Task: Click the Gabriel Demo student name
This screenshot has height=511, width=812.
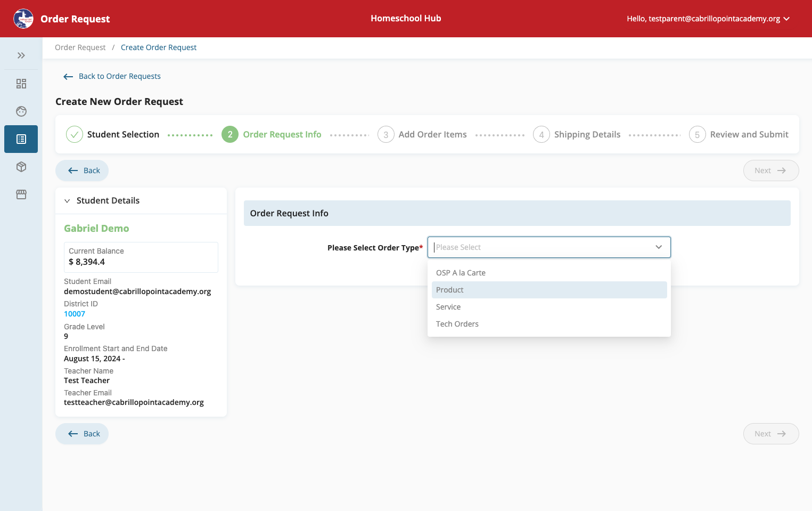Action: [96, 228]
